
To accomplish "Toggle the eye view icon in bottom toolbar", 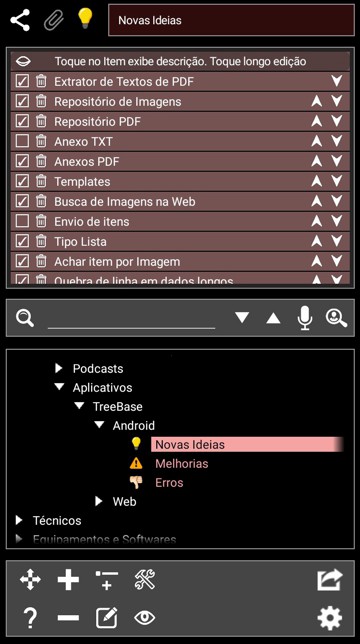I will point(145,617).
